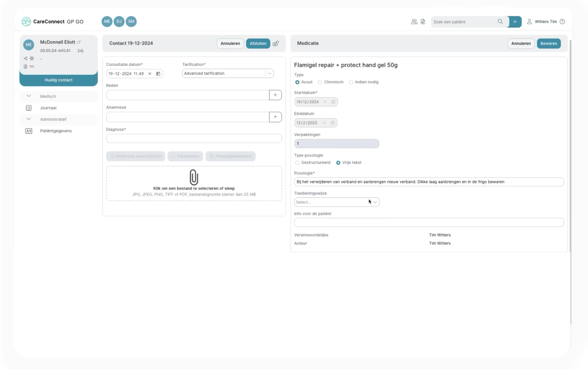The image size is (588, 369).
Task: Click the search magnifier in patient search
Action: click(x=500, y=22)
